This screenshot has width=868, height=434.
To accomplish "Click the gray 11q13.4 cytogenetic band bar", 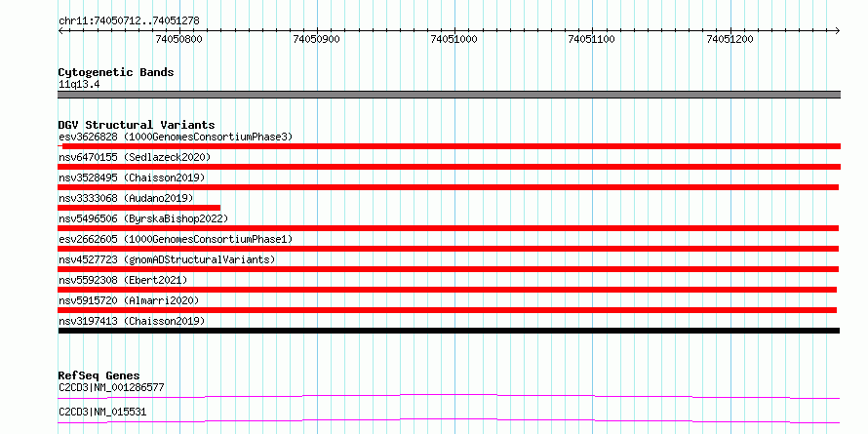I will click(x=450, y=95).
